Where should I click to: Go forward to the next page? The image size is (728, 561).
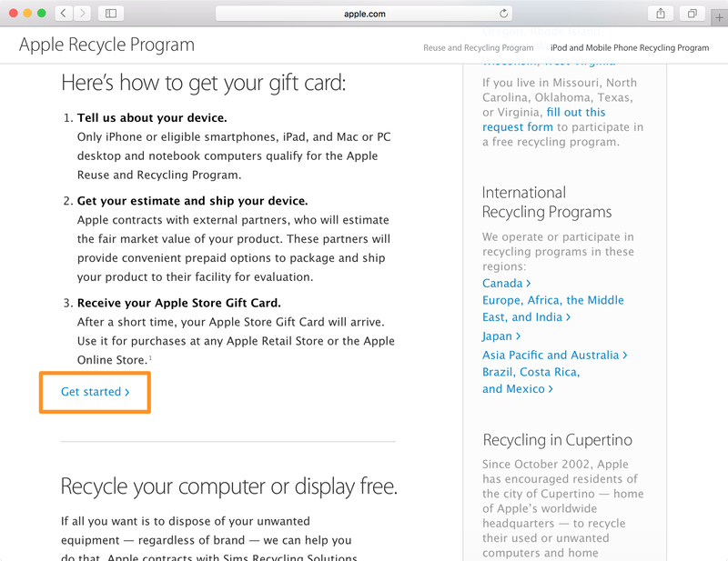click(82, 14)
